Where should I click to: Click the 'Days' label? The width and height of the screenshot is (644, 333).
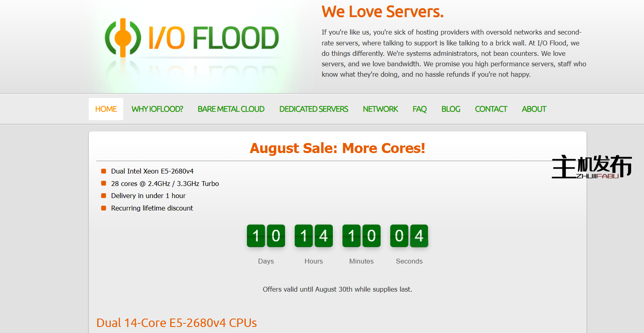pyautogui.click(x=266, y=261)
